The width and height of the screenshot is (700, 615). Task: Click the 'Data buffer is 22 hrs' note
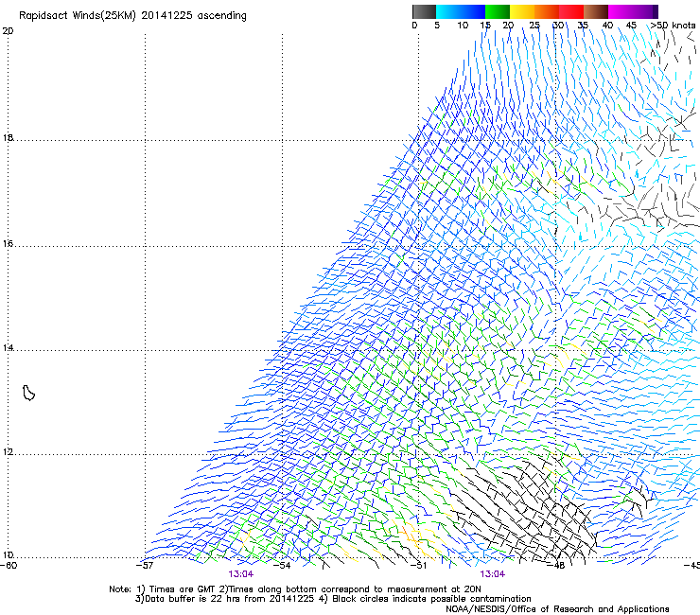coord(333,599)
